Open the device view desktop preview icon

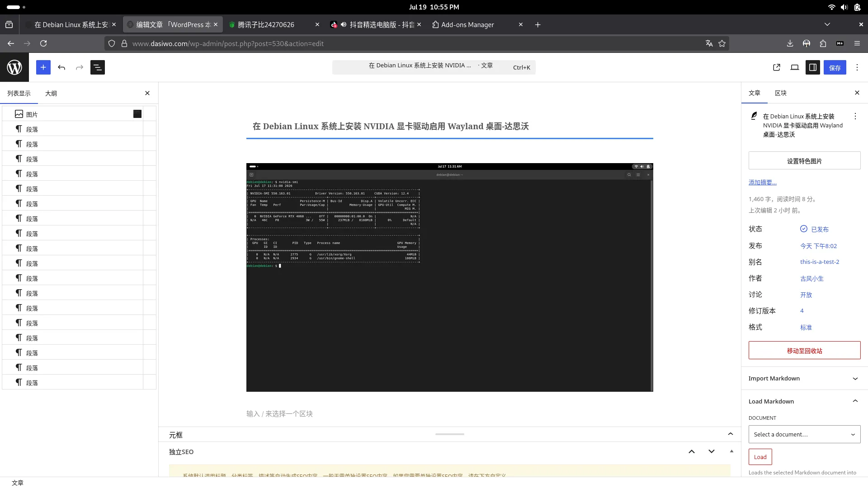click(795, 67)
